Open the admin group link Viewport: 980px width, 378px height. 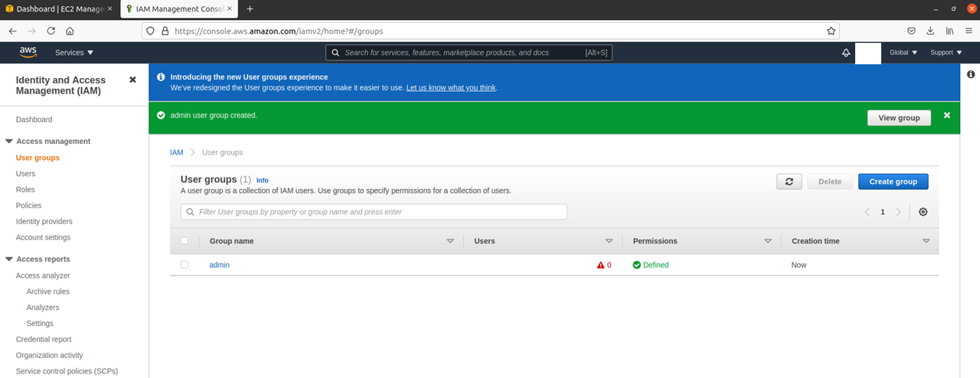coord(219,265)
